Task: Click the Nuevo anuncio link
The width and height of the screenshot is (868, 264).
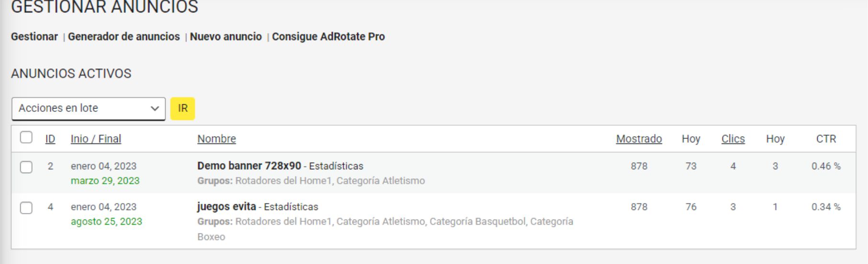Action: [225, 37]
